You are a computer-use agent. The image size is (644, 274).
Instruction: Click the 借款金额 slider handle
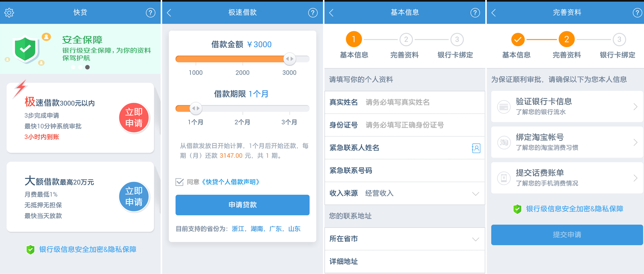tap(289, 59)
